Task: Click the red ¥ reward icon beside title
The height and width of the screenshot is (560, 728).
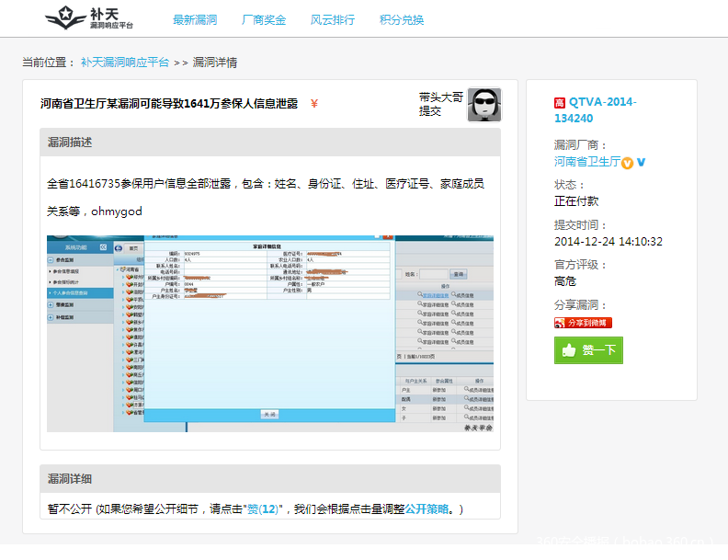Action: coord(314,104)
